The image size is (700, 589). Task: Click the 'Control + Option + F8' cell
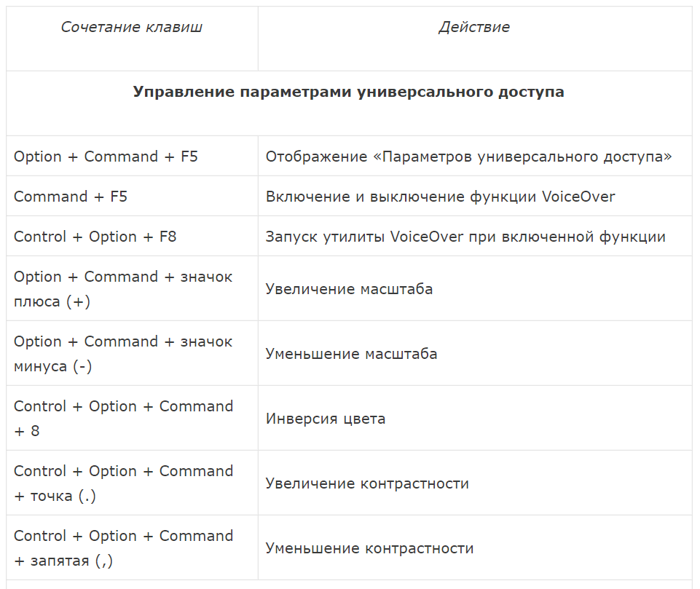tap(95, 237)
